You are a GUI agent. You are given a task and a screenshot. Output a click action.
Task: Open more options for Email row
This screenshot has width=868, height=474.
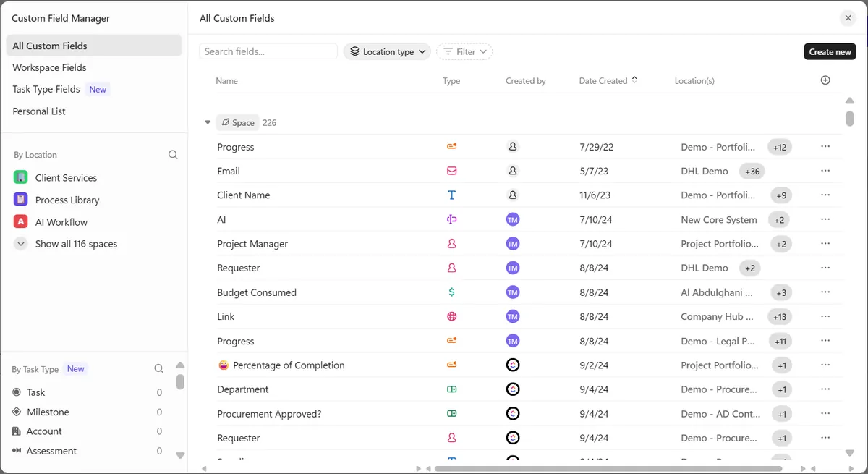(825, 172)
